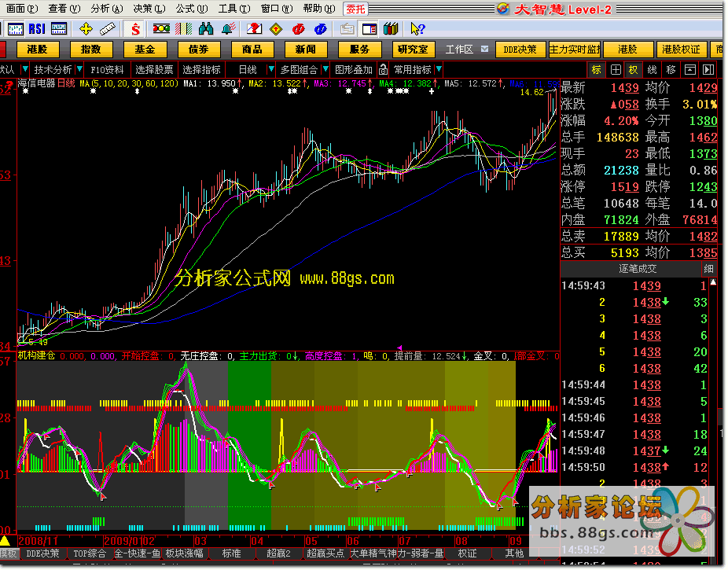Image resolution: width=728 pixels, height=570 pixels.
Task: Toggle the 移 shift button
Action: [671, 70]
